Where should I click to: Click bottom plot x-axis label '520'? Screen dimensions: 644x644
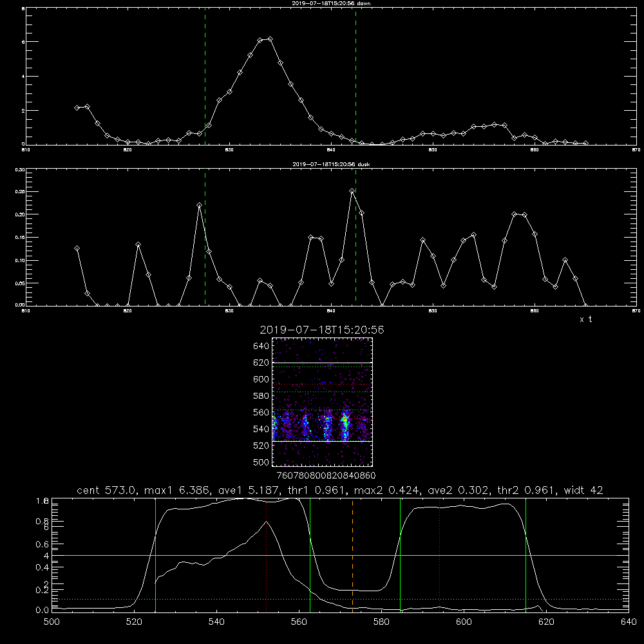pyautogui.click(x=134, y=622)
